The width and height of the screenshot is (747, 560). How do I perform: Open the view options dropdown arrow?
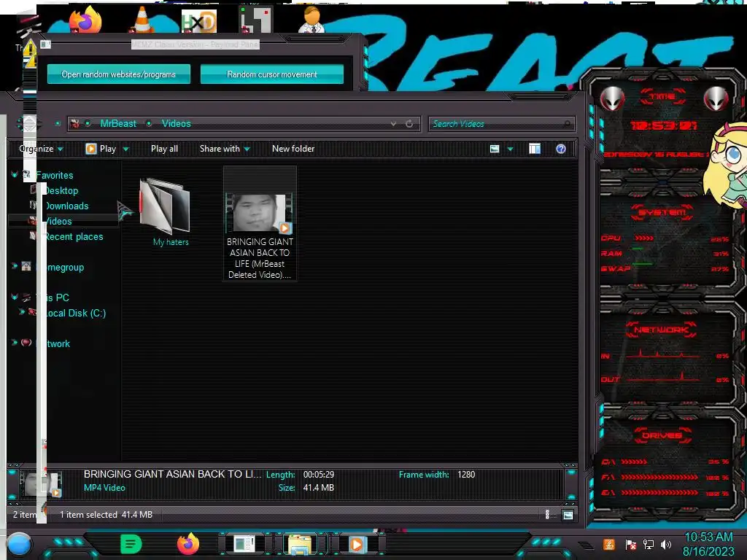click(510, 149)
